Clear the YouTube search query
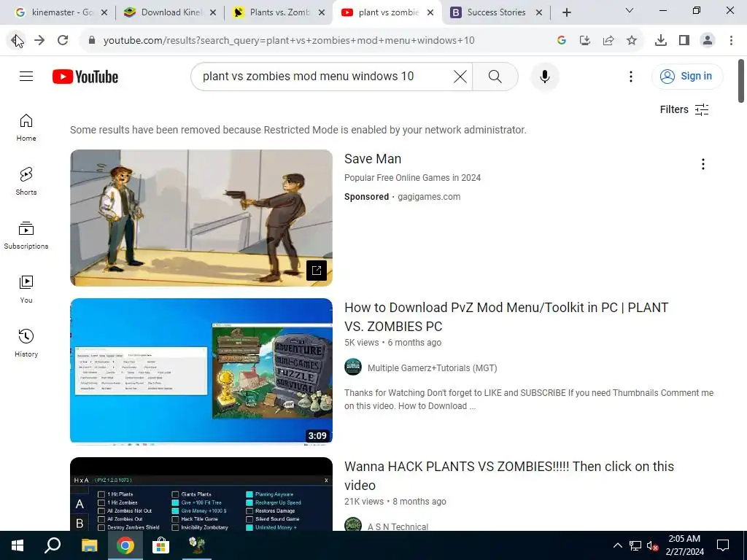This screenshot has height=560, width=747. pos(460,76)
